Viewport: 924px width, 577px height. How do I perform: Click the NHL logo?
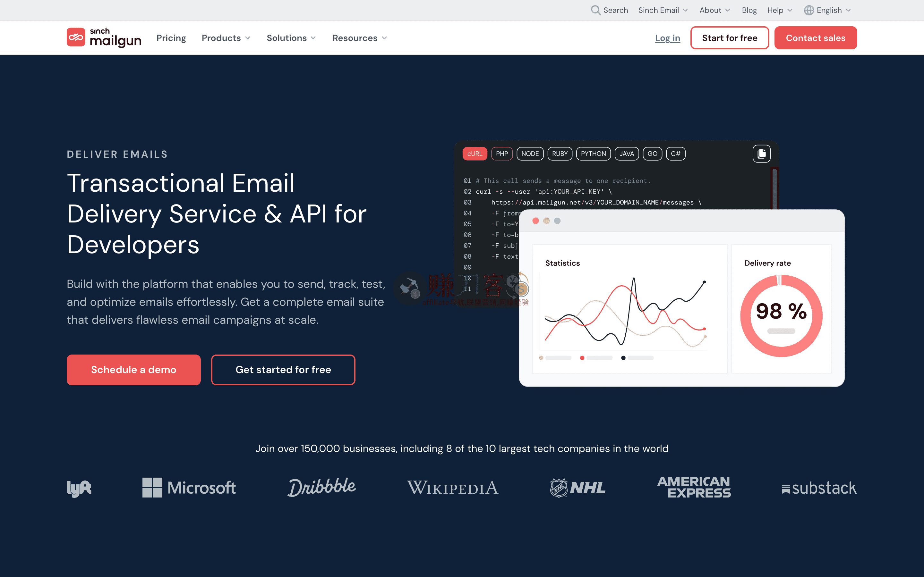[x=577, y=488]
